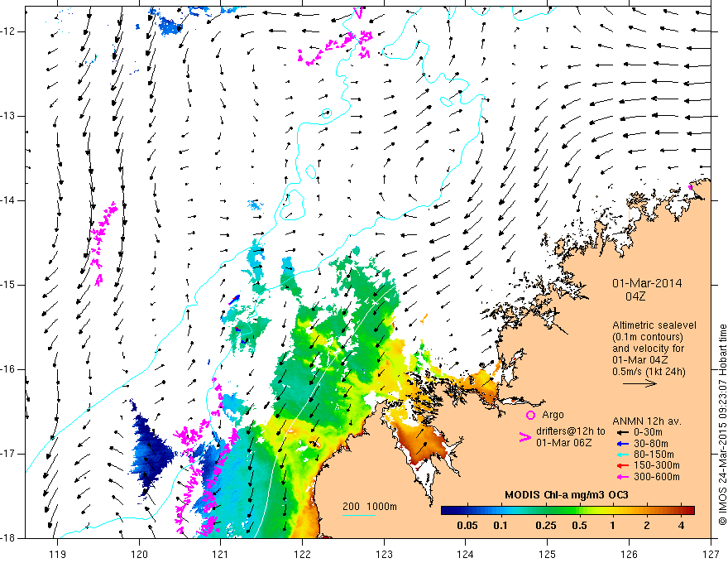The height and width of the screenshot is (563, 728).
Task: Click the '150-300m' depth label
Action: coord(657,465)
